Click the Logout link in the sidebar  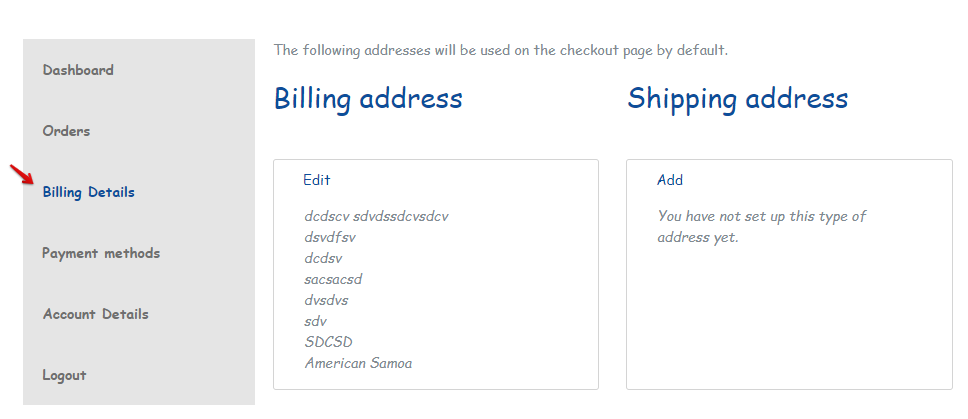[64, 375]
